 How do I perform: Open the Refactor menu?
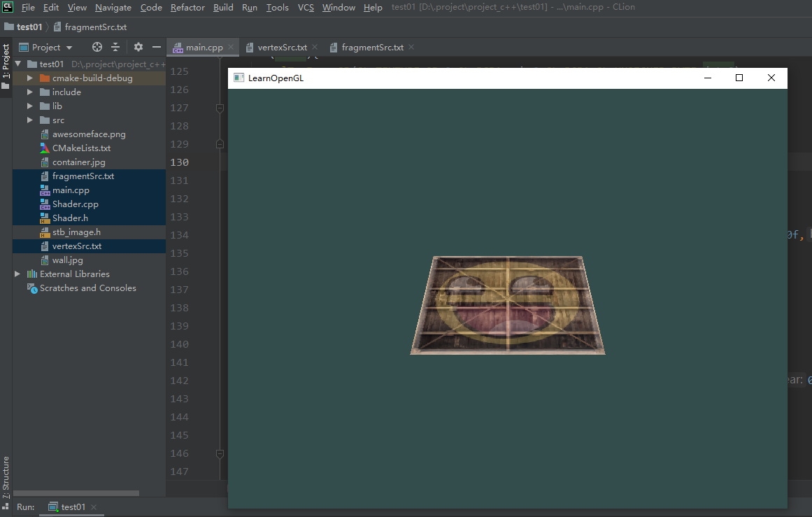[187, 7]
